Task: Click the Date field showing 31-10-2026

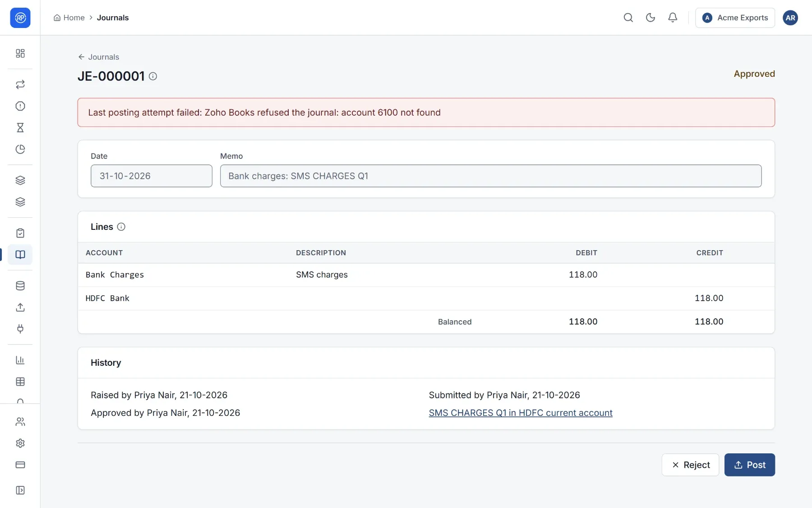Action: 152,176
